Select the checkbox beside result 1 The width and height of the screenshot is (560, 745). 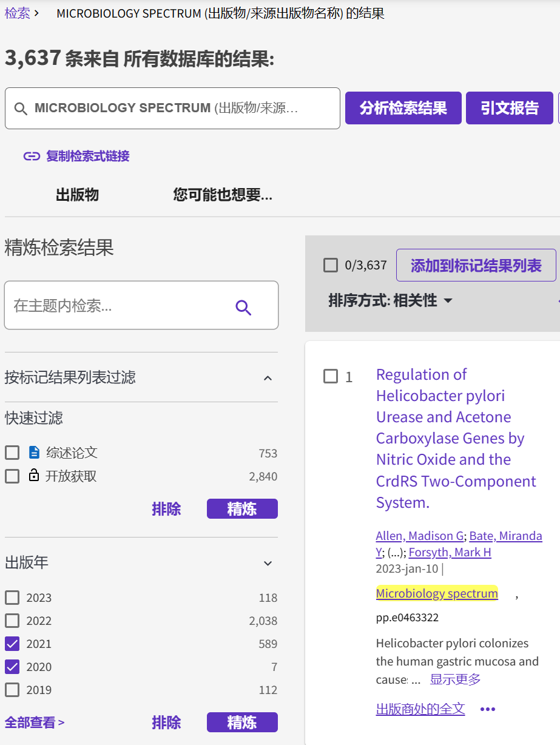(x=331, y=376)
